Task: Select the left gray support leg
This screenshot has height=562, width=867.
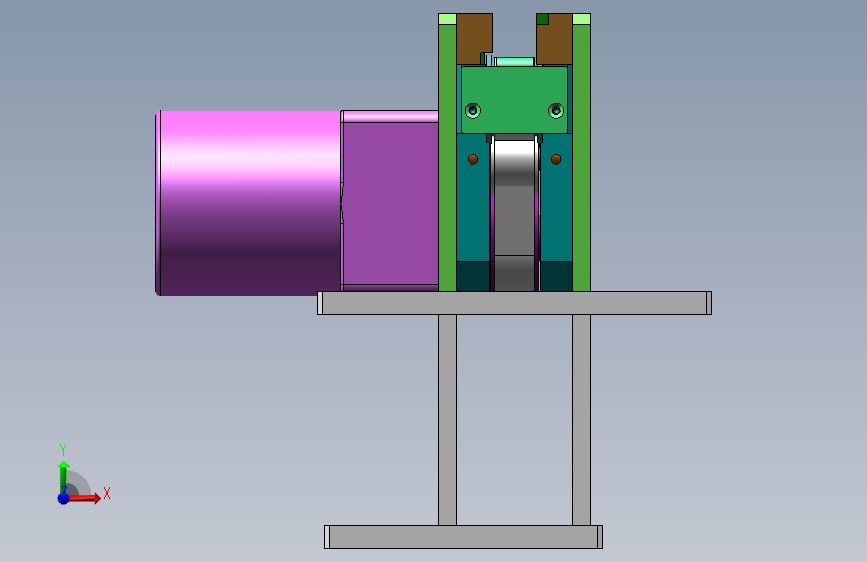Action: click(x=447, y=420)
